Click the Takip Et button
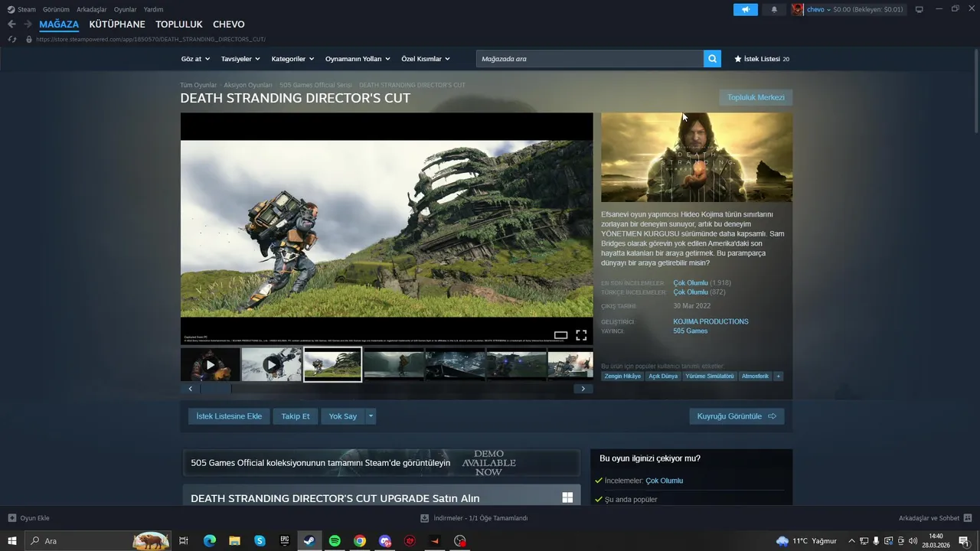This screenshot has width=980, height=551. pos(296,416)
